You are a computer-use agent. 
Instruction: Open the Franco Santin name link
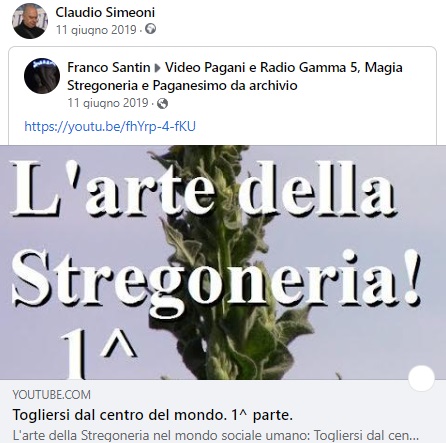(109, 68)
